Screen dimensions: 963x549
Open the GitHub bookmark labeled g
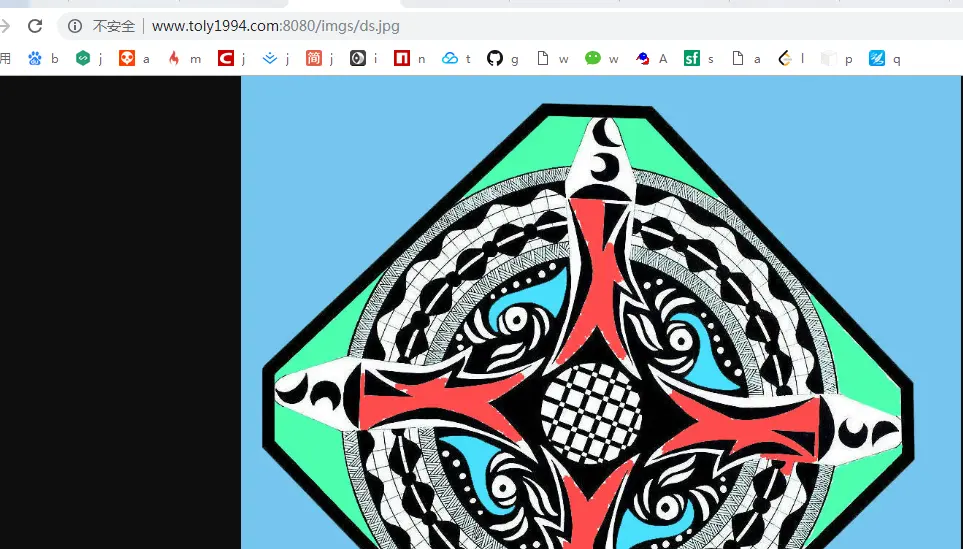[503, 58]
